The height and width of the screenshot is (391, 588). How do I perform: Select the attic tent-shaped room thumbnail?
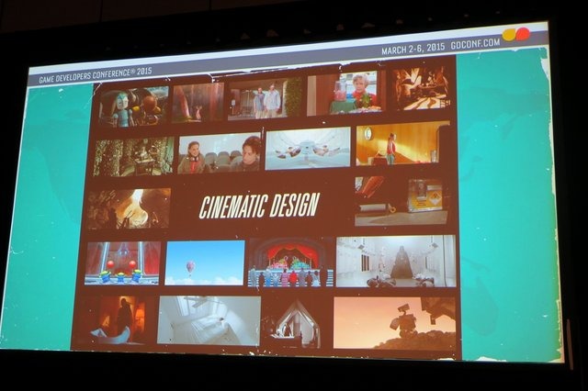(x=294, y=323)
